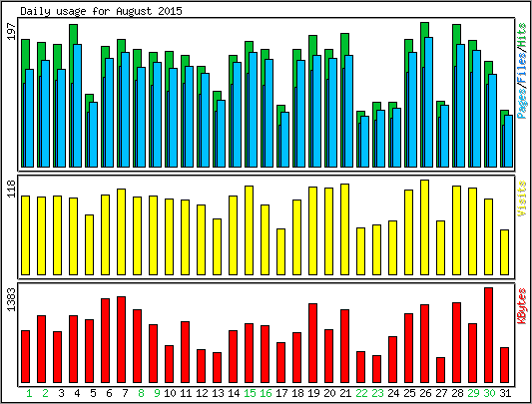Click the 'Daily usage for August 2015' title
532x404 pixels.
pos(101,11)
